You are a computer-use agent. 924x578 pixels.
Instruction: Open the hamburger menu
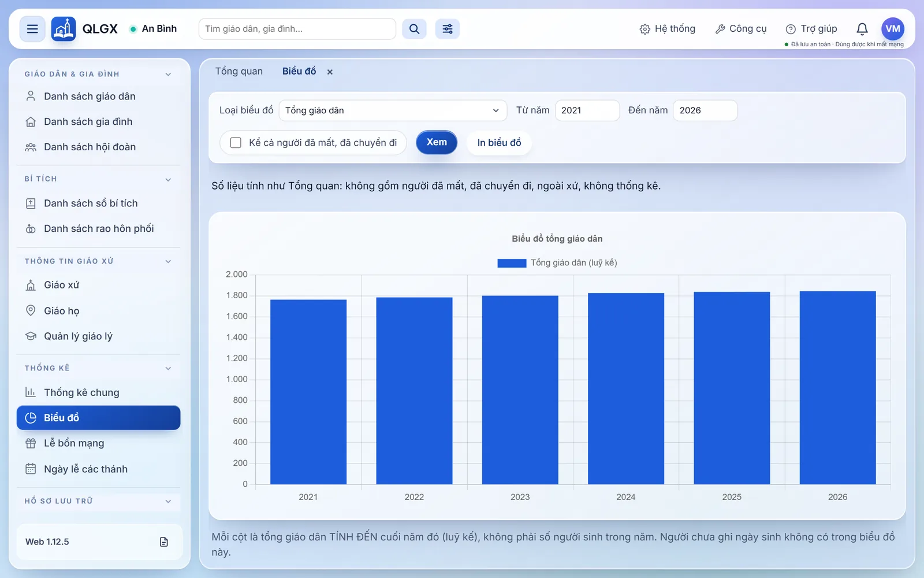[32, 29]
